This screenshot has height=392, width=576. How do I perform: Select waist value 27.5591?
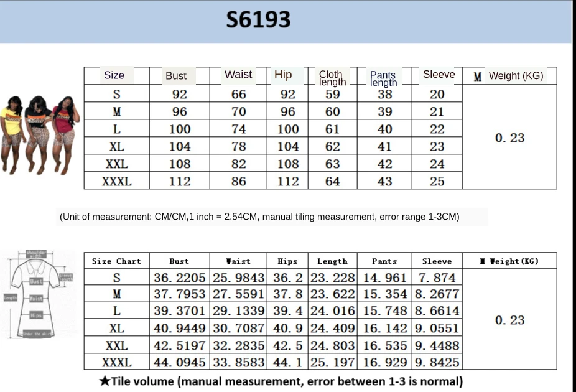[x=238, y=294]
